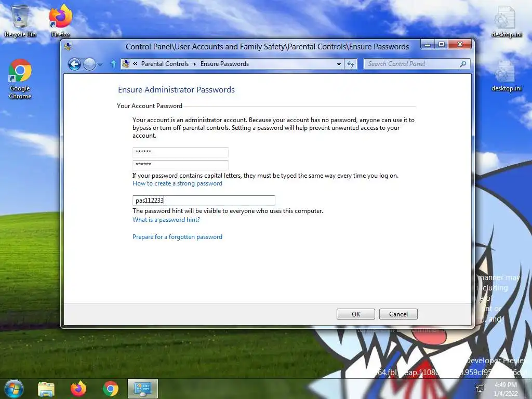The height and width of the screenshot is (399, 532).
Task: Open What is a password hint link
Action: [166, 220]
